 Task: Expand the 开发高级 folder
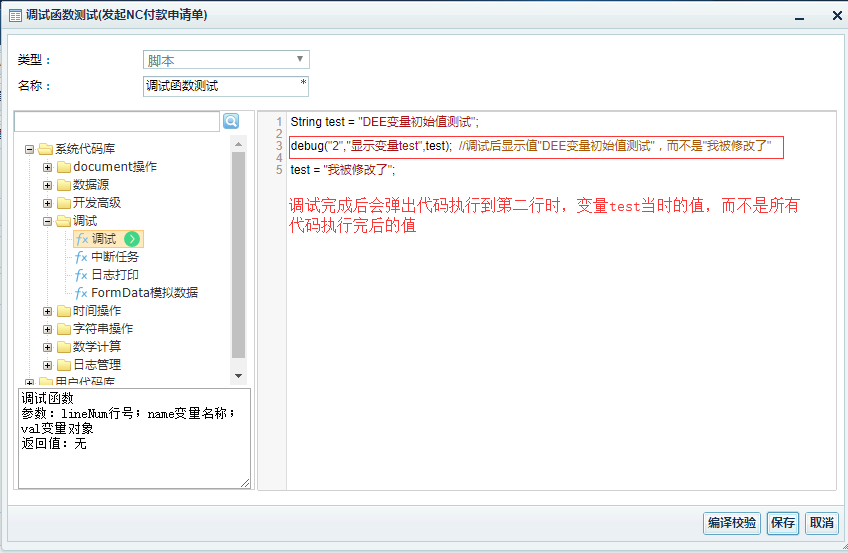point(48,203)
